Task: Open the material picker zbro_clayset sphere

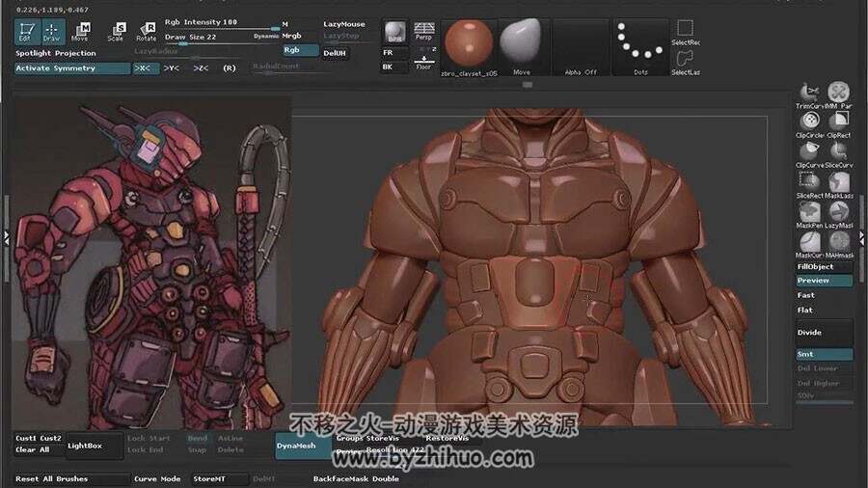Action: 469,47
